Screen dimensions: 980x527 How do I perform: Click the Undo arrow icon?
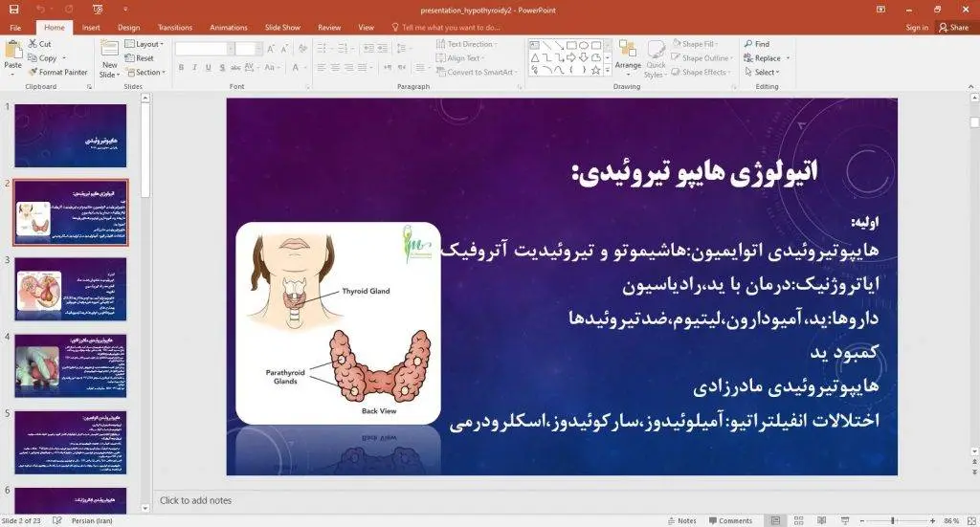[x=40, y=10]
